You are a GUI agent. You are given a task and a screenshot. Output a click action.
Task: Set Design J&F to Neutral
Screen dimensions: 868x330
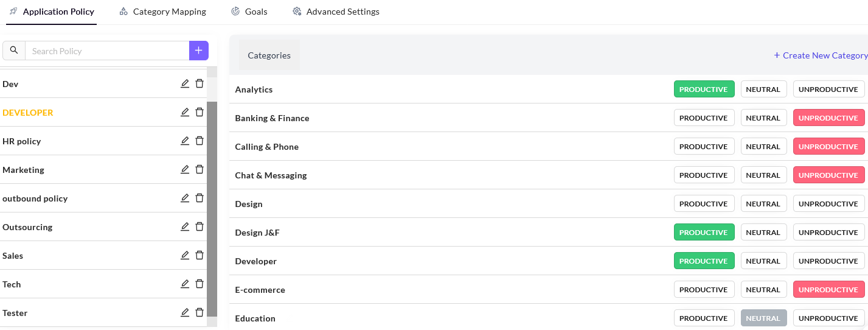763,233
